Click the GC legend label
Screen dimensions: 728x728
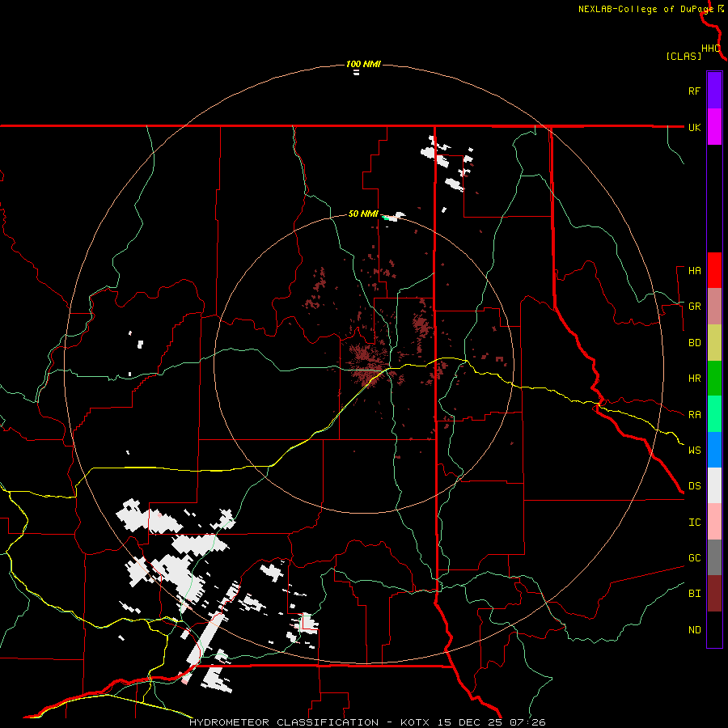tap(694, 558)
